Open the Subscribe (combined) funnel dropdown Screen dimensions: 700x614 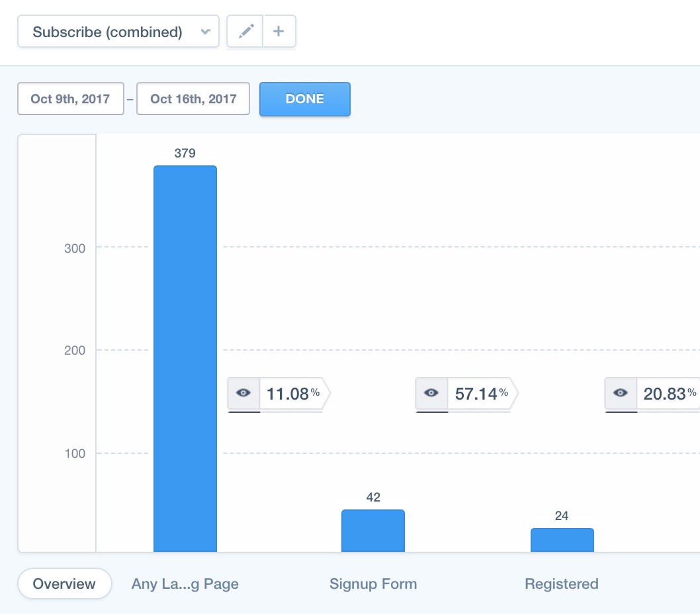108,32
